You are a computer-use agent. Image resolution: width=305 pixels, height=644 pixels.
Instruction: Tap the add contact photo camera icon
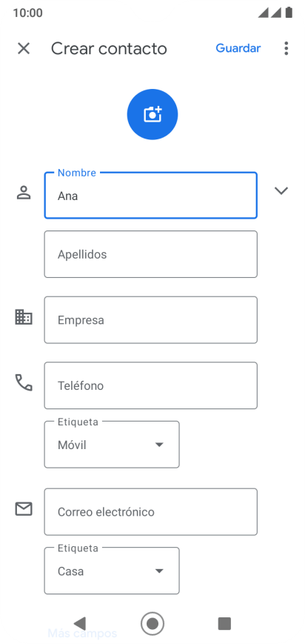tap(152, 114)
